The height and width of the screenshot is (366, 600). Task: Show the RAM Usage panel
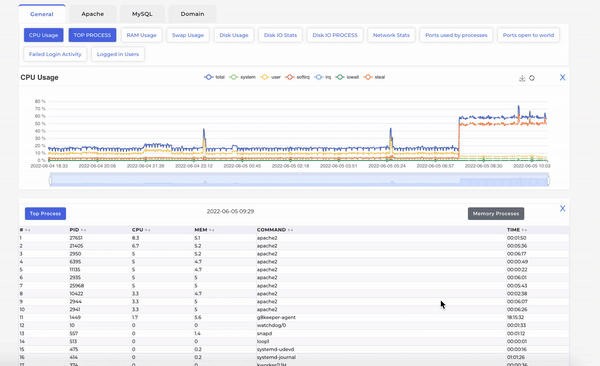point(142,35)
